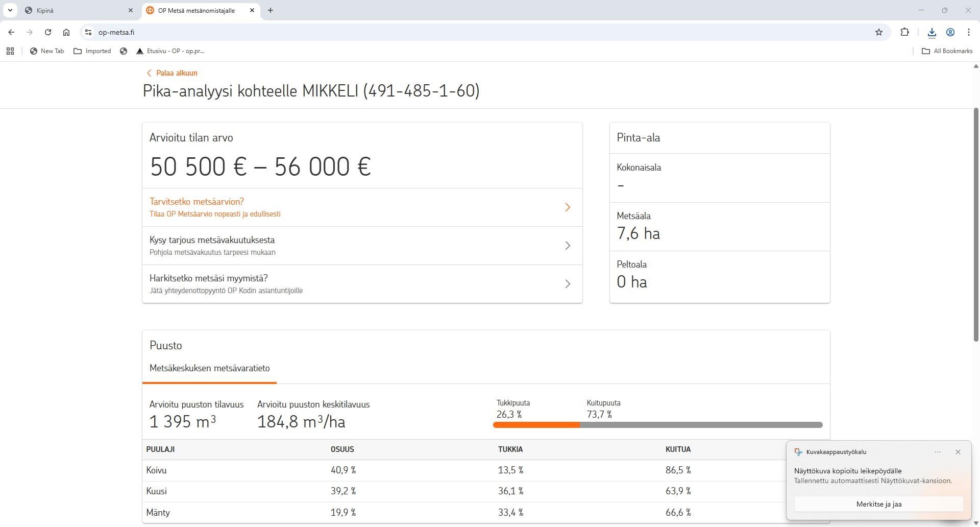Click the gray Kuitupuuta bar segment
This screenshot has height=527, width=980.
point(701,425)
